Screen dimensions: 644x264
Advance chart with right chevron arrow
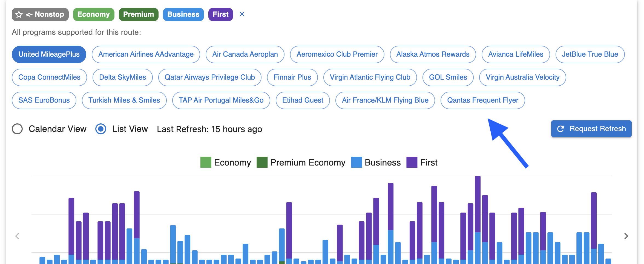click(x=626, y=236)
